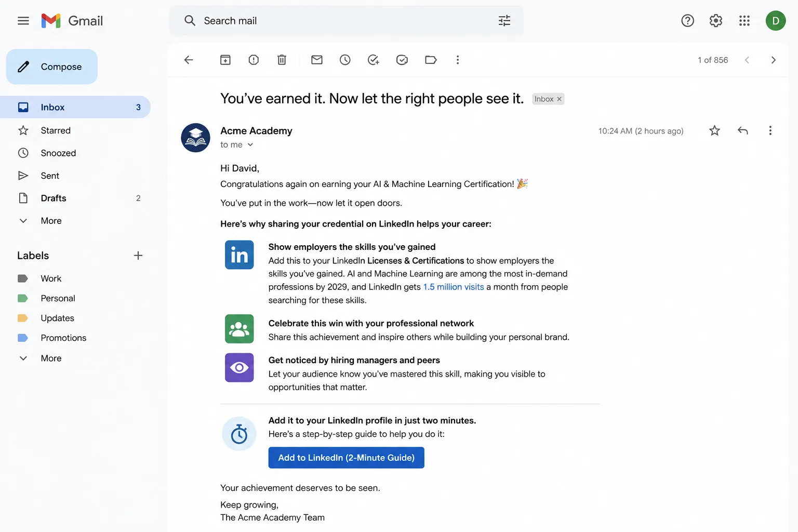Open Settings gear icon
The width and height of the screenshot is (798, 532).
coord(716,21)
